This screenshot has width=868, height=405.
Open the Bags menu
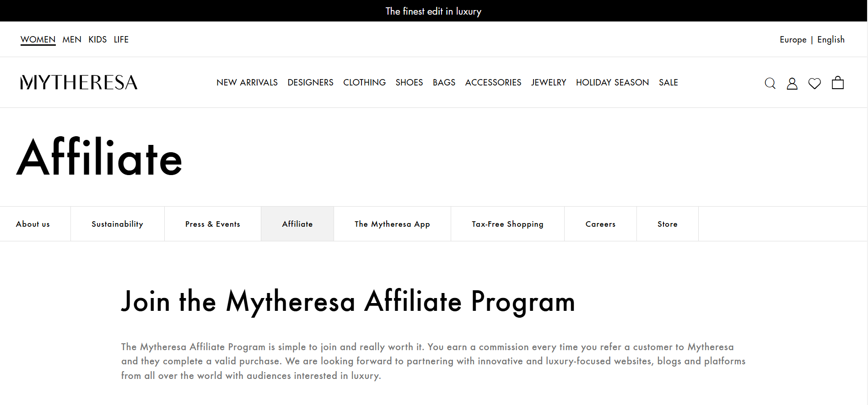(x=444, y=82)
